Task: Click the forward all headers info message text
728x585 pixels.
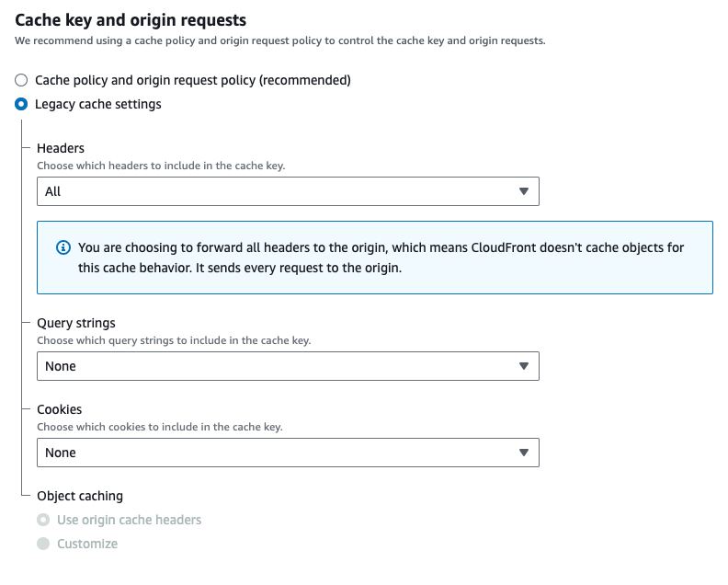Action: 381,258
